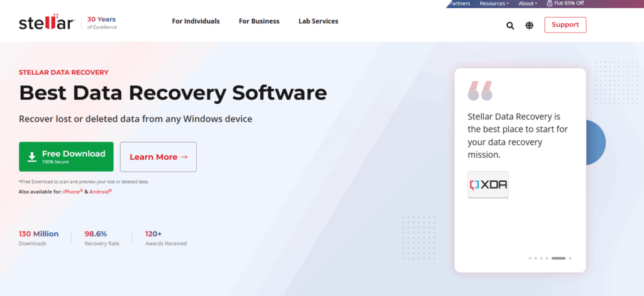Open the For Individuals menu
The height and width of the screenshot is (296, 644).
click(196, 21)
